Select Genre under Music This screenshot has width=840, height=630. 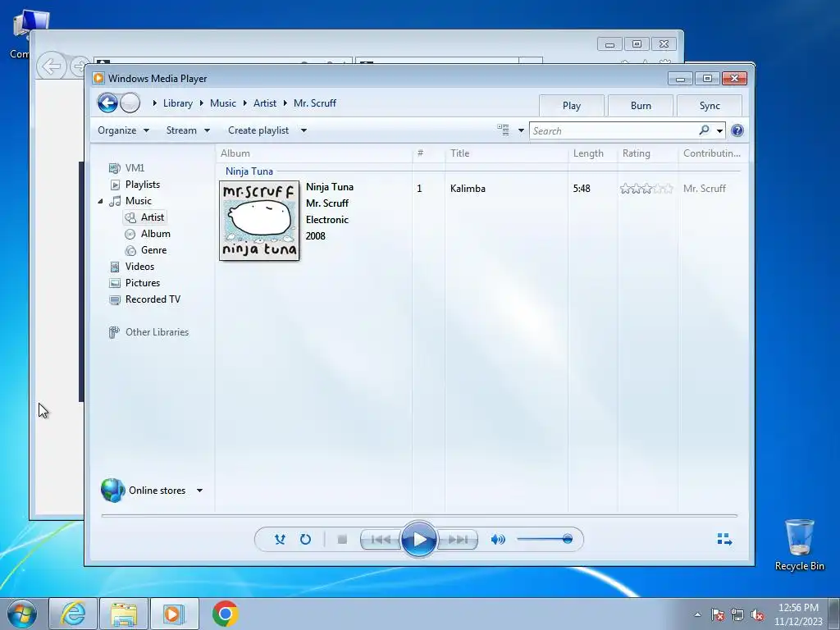(146, 250)
